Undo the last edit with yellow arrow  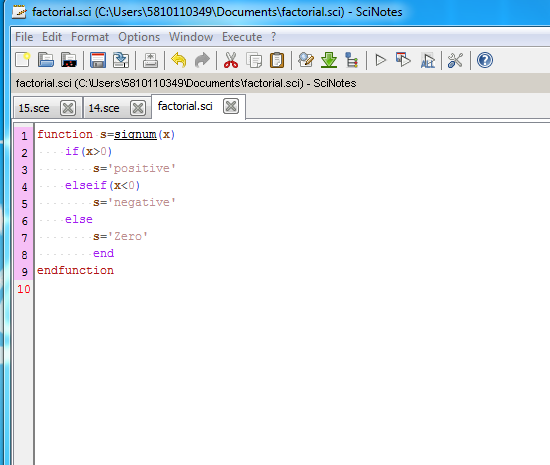pos(179,60)
